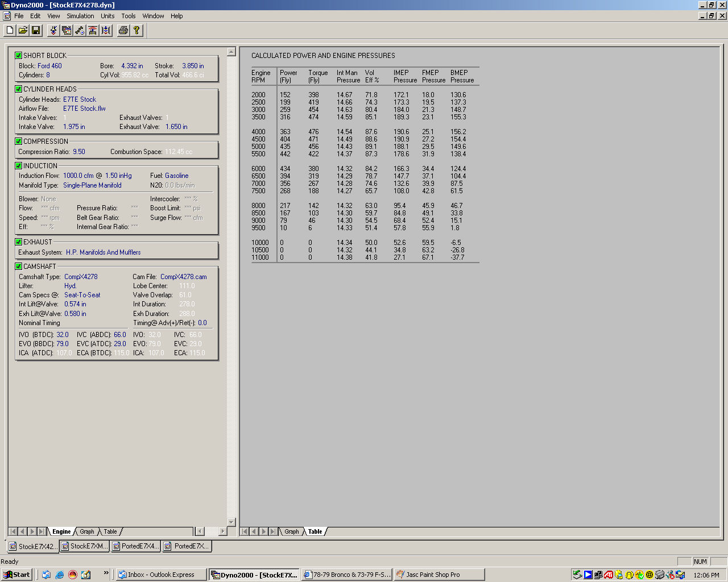Switch to the Graph tab in right pane
This screenshot has height=582, width=728.
tap(291, 532)
